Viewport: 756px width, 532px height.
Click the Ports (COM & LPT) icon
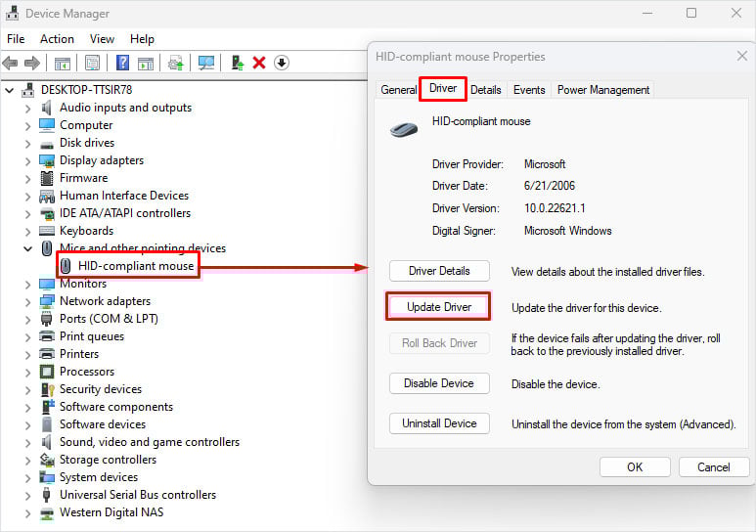click(47, 319)
